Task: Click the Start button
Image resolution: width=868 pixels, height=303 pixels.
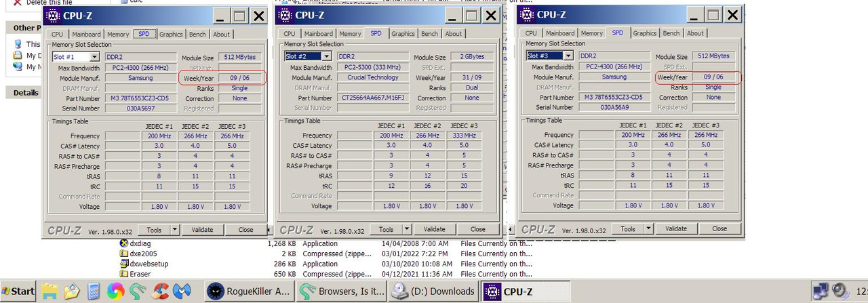Action: tap(18, 291)
